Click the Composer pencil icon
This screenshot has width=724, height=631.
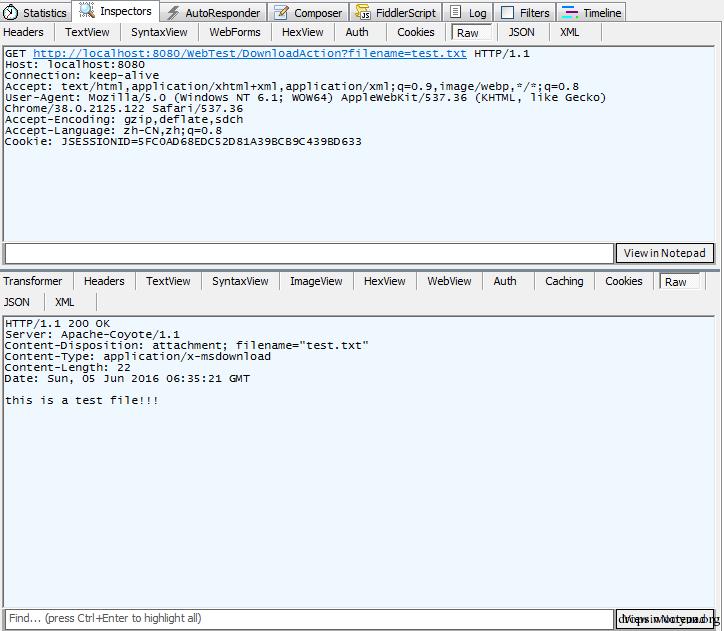point(281,12)
